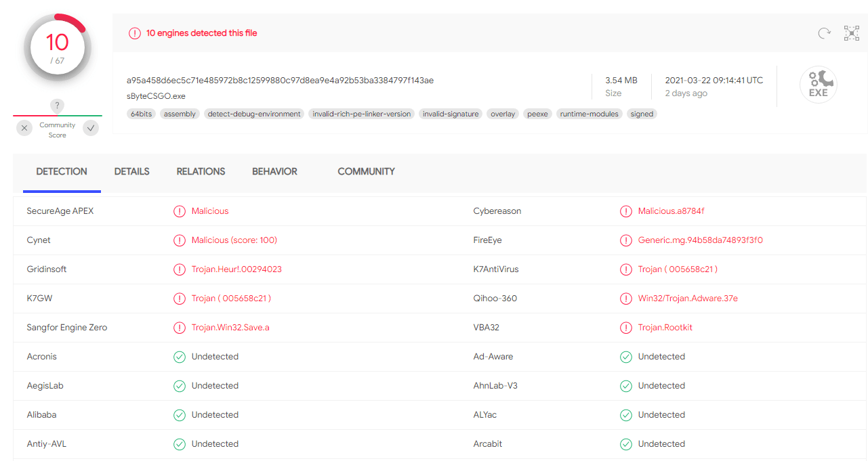868x461 pixels.
Task: Click 'Generic.mg.94b58da74893f3f0' result
Action: pyautogui.click(x=701, y=240)
